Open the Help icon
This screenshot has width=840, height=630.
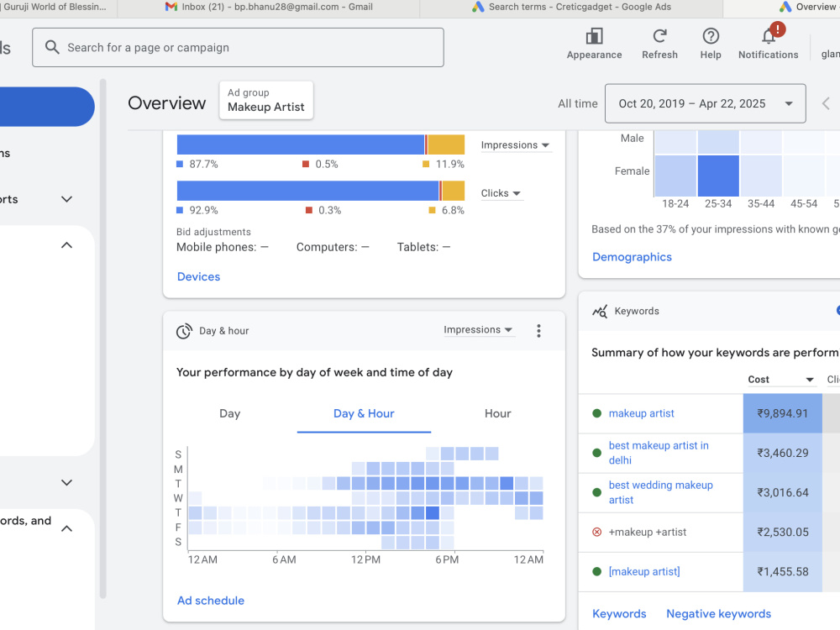(x=711, y=36)
